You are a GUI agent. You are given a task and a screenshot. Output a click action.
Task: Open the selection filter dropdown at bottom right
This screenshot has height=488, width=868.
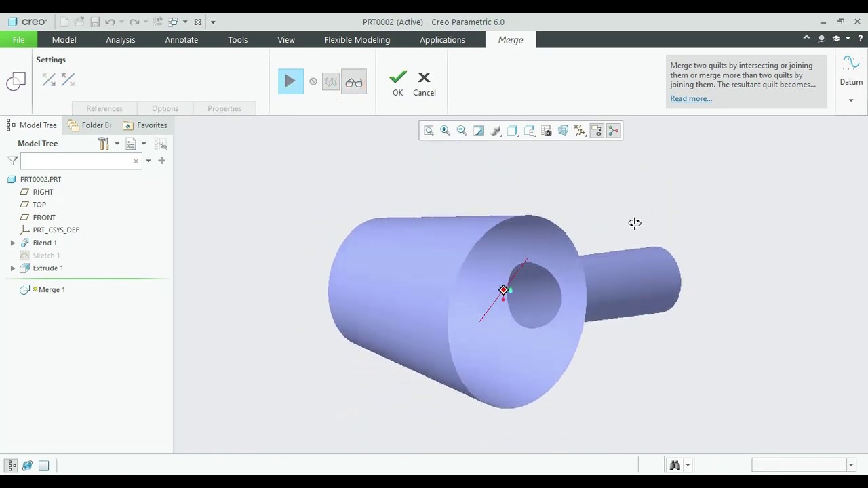851,465
